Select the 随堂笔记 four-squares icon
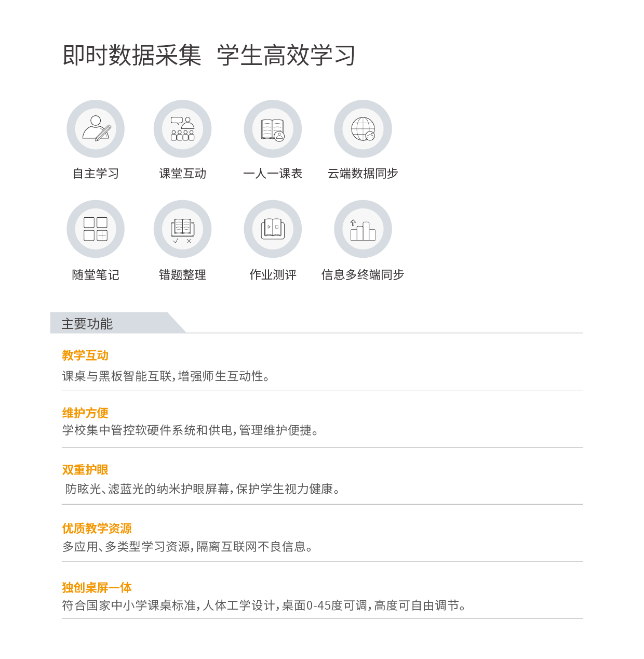Viewport: 644px width, 659px height. tap(96, 229)
